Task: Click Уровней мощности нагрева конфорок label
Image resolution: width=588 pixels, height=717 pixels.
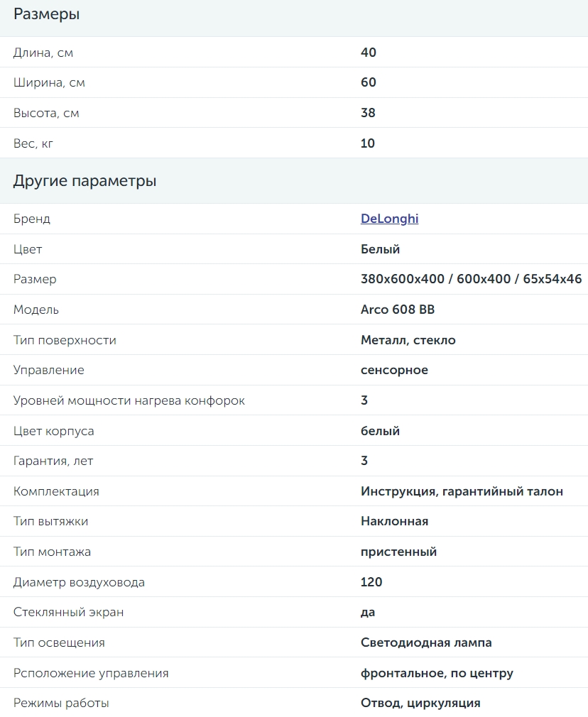Action: [x=129, y=400]
